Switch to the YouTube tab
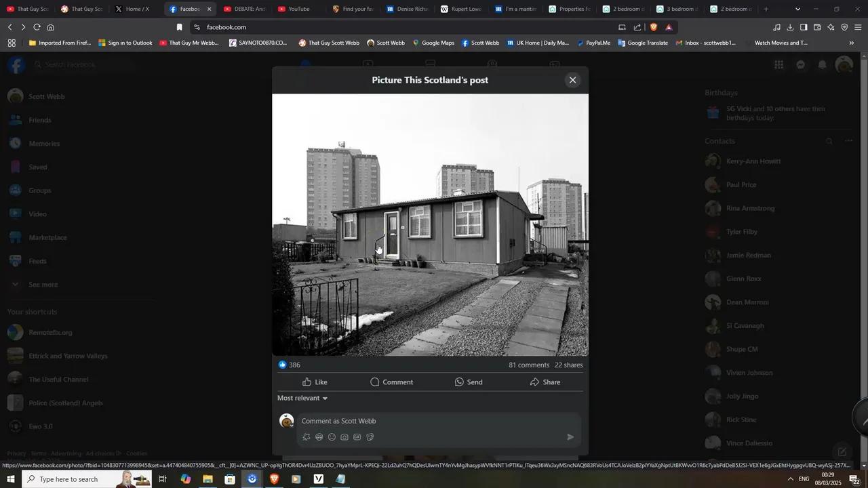This screenshot has width=868, height=488. click(x=298, y=9)
